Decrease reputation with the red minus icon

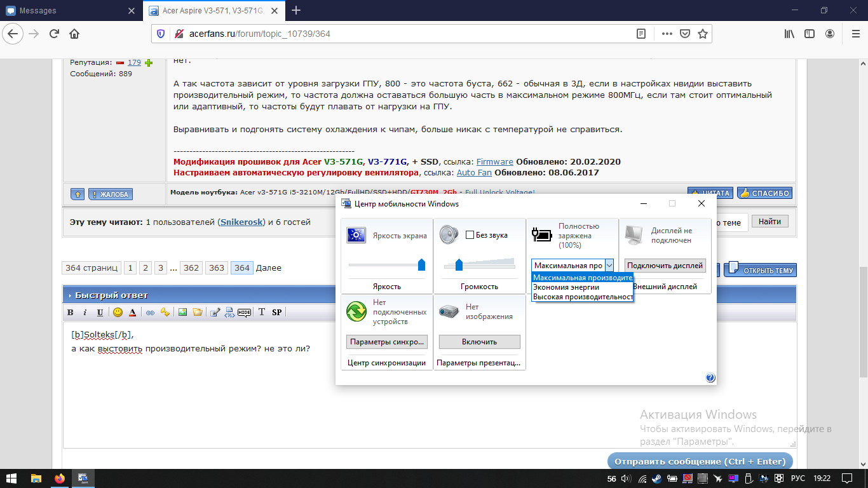click(x=119, y=62)
